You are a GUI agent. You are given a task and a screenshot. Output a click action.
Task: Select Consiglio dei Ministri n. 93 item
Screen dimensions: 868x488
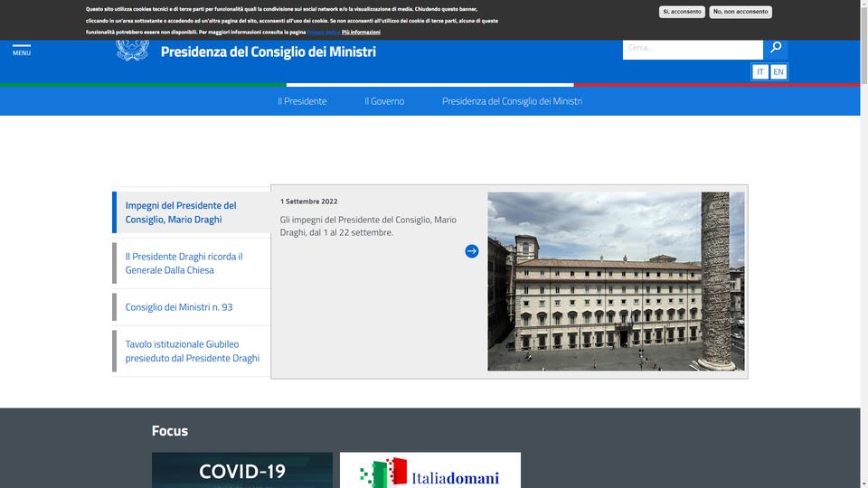[x=192, y=307]
